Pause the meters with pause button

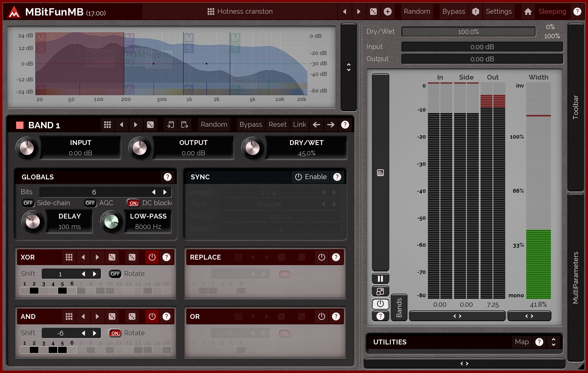380,278
